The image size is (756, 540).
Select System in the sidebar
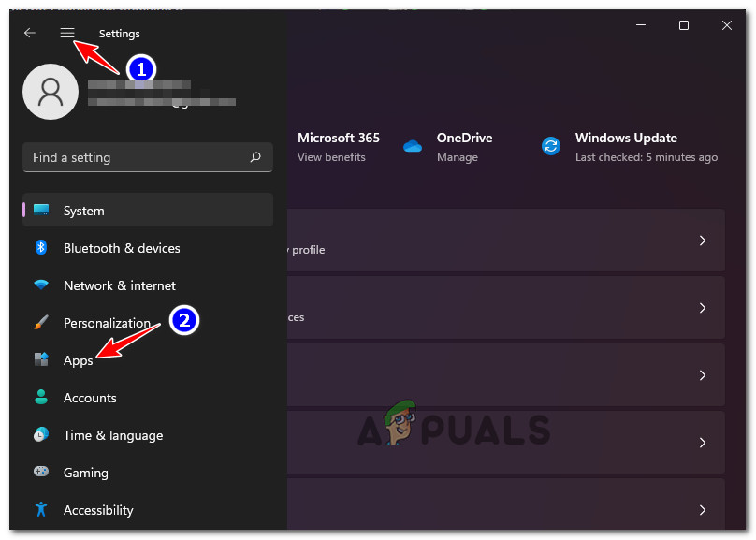148,211
